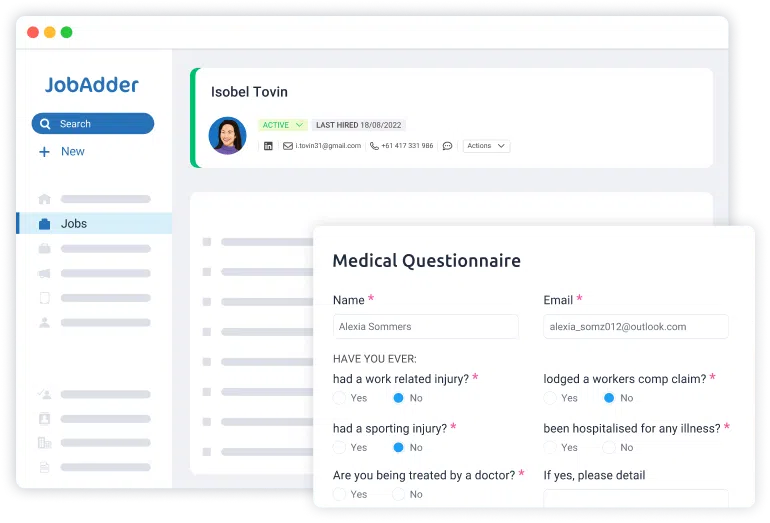Open the contact card icon in sidebar
The height and width of the screenshot is (523, 770).
(45, 418)
